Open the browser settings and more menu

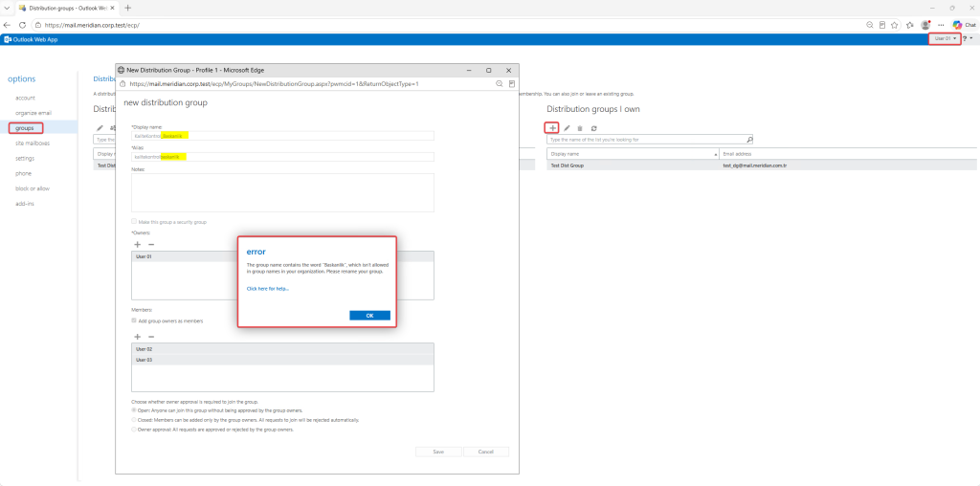tap(941, 25)
